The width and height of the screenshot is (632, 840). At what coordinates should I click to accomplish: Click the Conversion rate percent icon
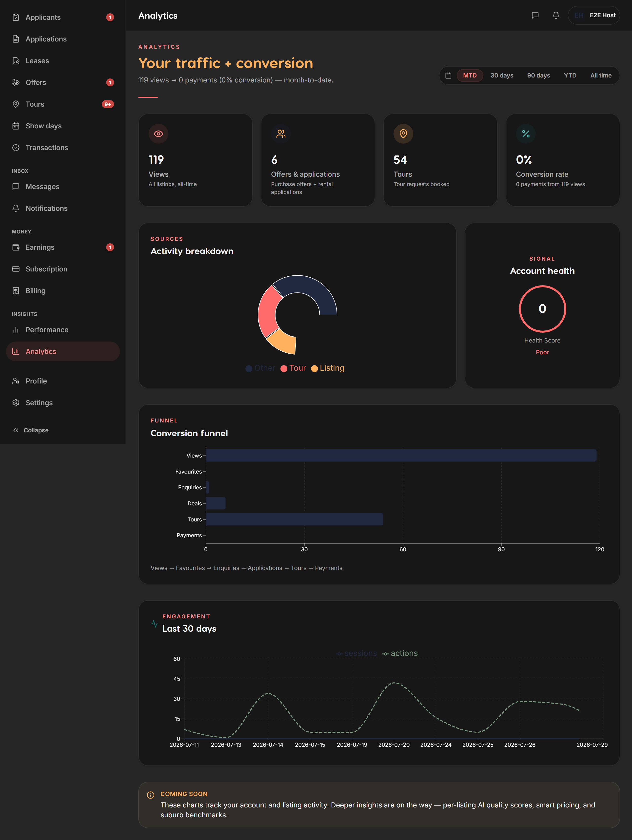[x=526, y=134]
